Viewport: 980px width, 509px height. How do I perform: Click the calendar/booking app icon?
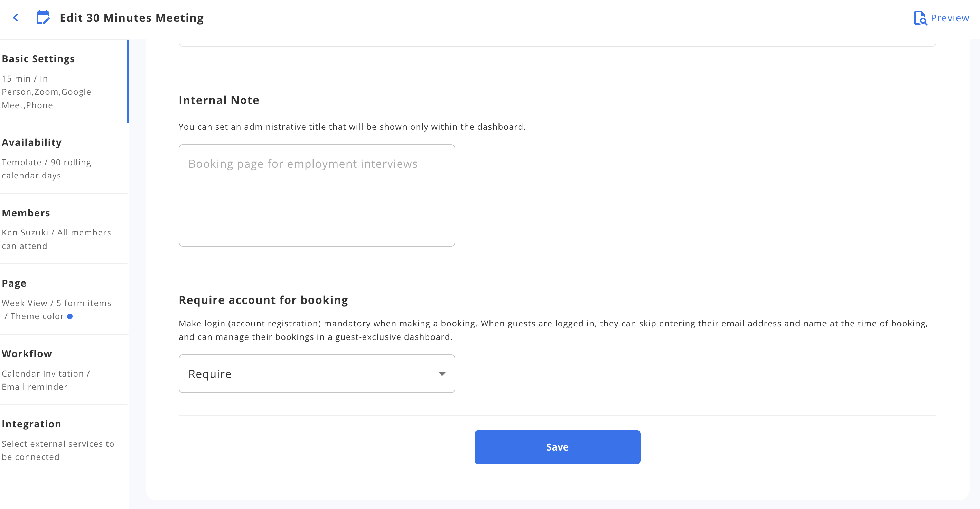click(x=44, y=18)
